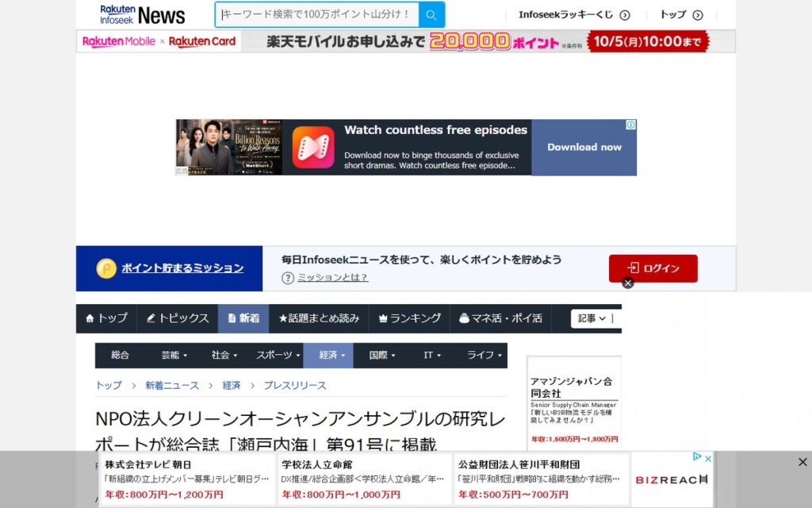812x508 pixels.
Task: Close bottom ad with small blue X
Action: [x=708, y=458]
